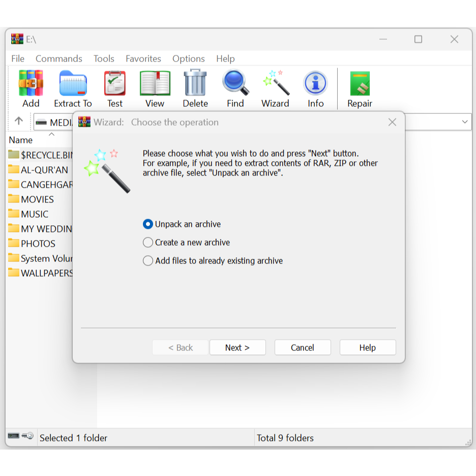Click the Extract To toolbar icon
The height and width of the screenshot is (476, 476).
click(x=73, y=83)
